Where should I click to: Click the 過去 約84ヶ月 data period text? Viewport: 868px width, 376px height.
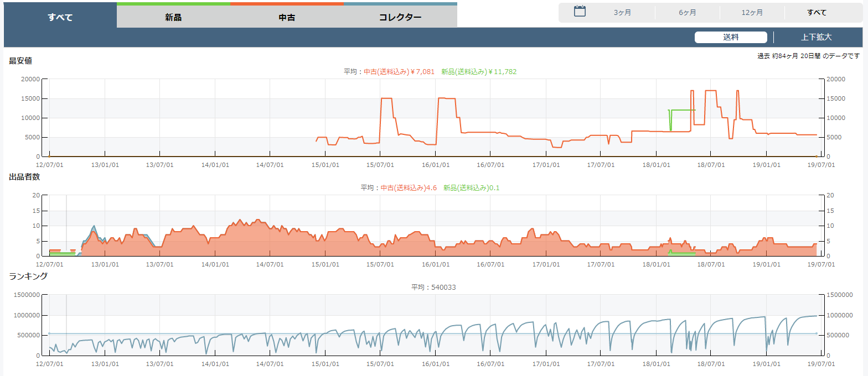coord(808,56)
